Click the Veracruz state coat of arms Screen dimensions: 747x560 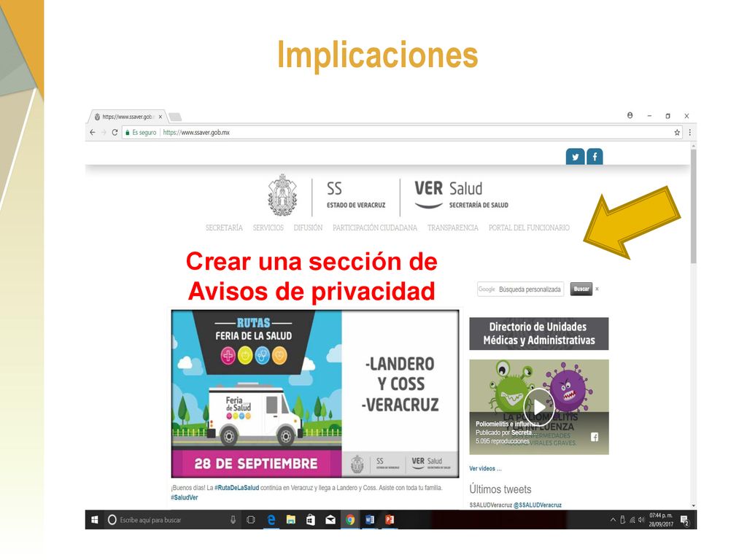[282, 195]
